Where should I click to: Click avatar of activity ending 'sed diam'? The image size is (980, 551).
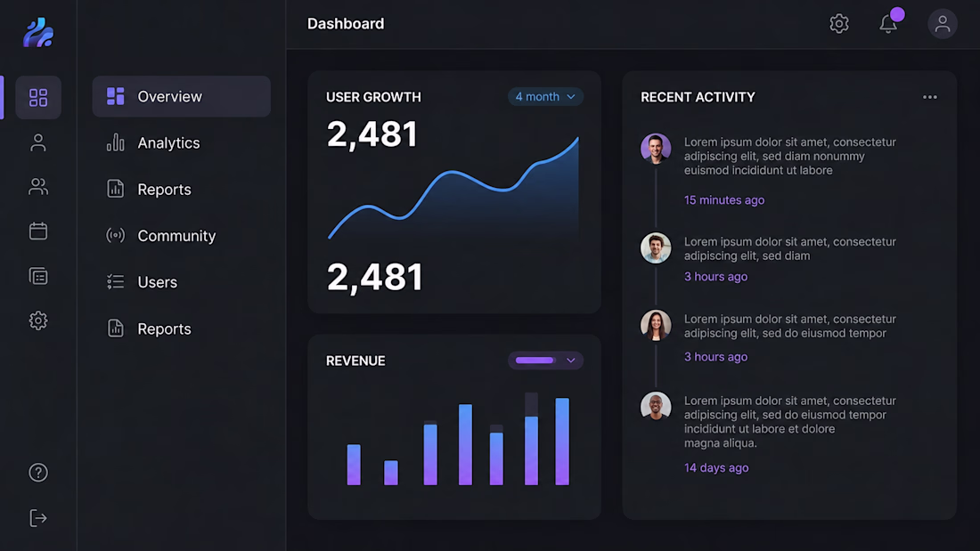pos(656,248)
